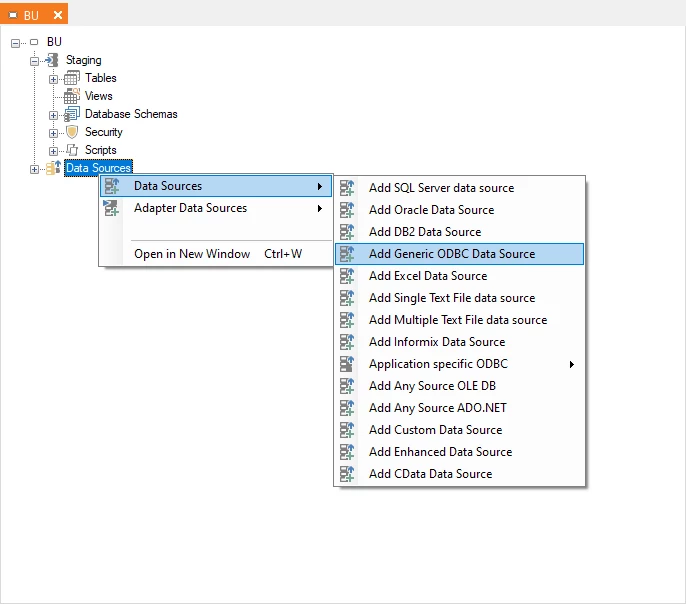The image size is (686, 604).
Task: Click the BU project node icon
Action: point(34,42)
